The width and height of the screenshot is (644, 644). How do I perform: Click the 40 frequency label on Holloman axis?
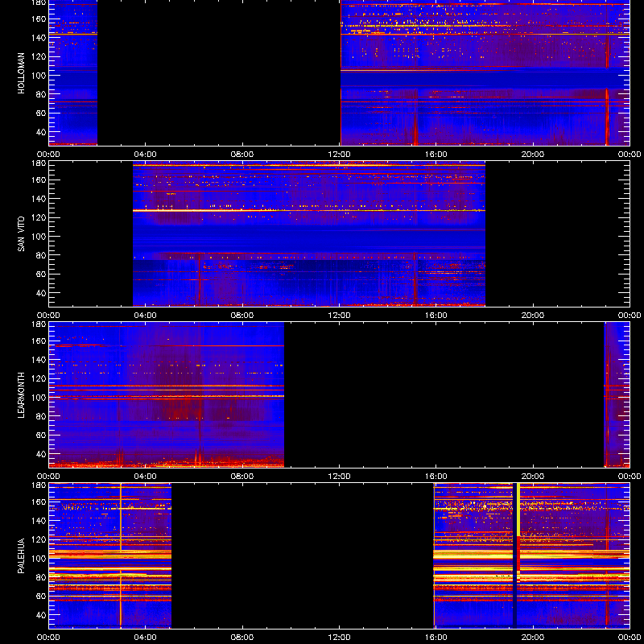(x=41, y=132)
